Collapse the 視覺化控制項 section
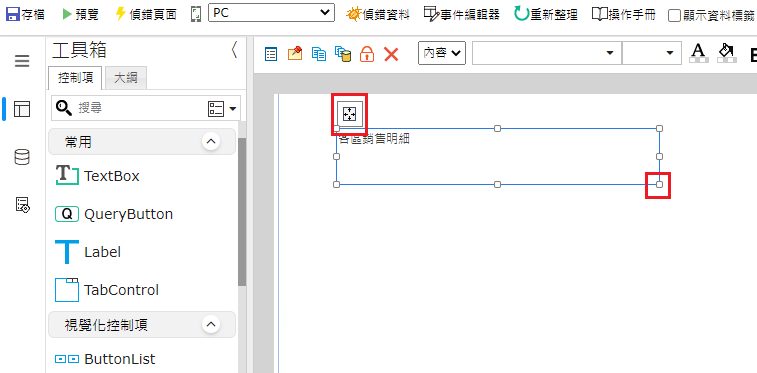Screen dimensions: 757x373 [210, 325]
